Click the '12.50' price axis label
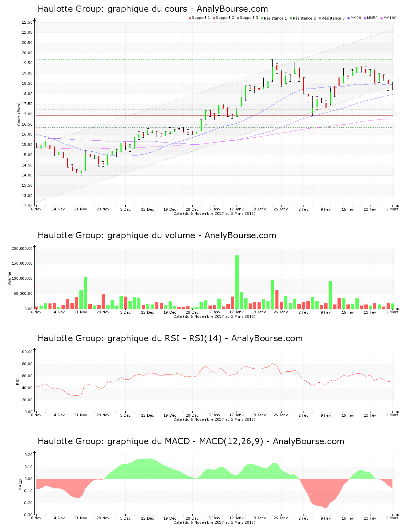Image resolution: width=412 pixels, height=532 pixels. [x=27, y=206]
